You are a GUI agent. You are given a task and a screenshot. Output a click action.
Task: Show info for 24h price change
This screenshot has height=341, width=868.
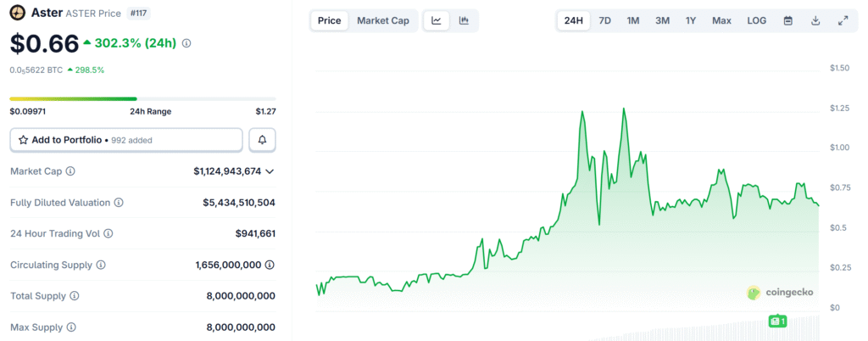coord(186,43)
